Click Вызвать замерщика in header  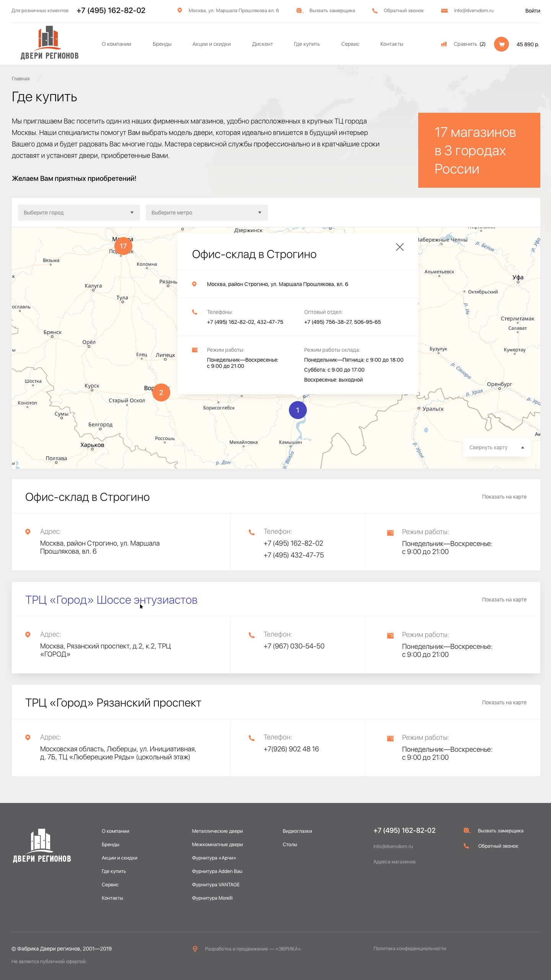click(x=332, y=11)
